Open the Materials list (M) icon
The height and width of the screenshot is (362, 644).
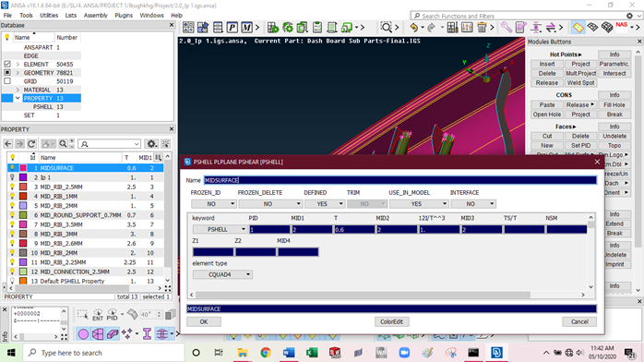(x=246, y=28)
